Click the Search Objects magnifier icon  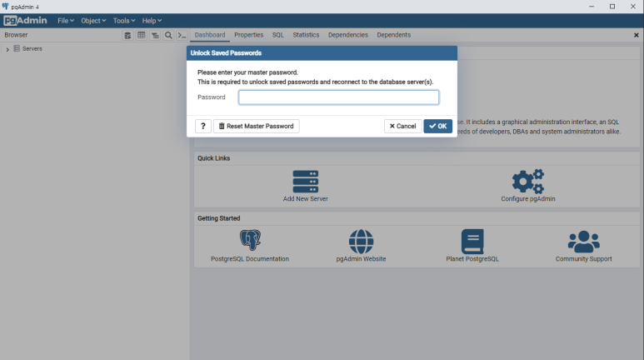(x=168, y=35)
